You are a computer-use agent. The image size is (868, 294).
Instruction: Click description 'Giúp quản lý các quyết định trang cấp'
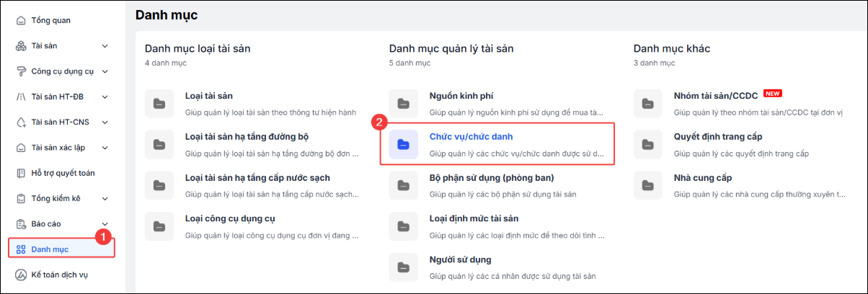[742, 153]
